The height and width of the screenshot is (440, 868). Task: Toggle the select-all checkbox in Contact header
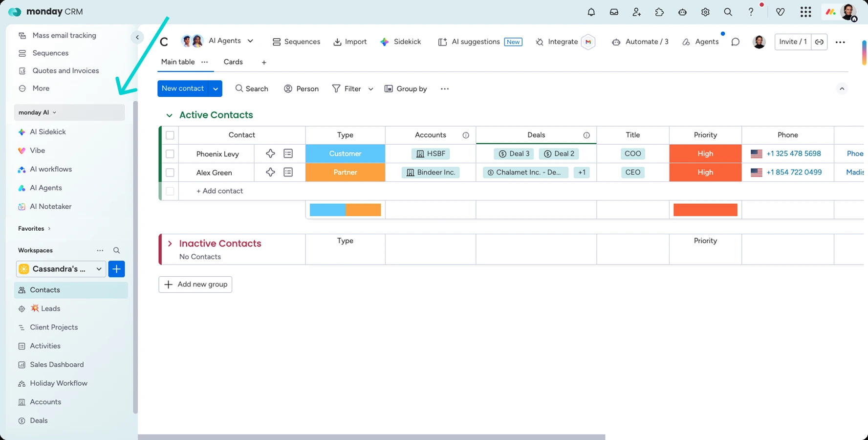coord(170,135)
